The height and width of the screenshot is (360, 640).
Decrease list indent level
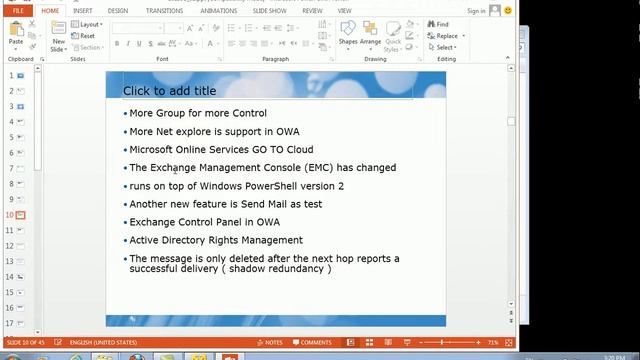tap(267, 28)
